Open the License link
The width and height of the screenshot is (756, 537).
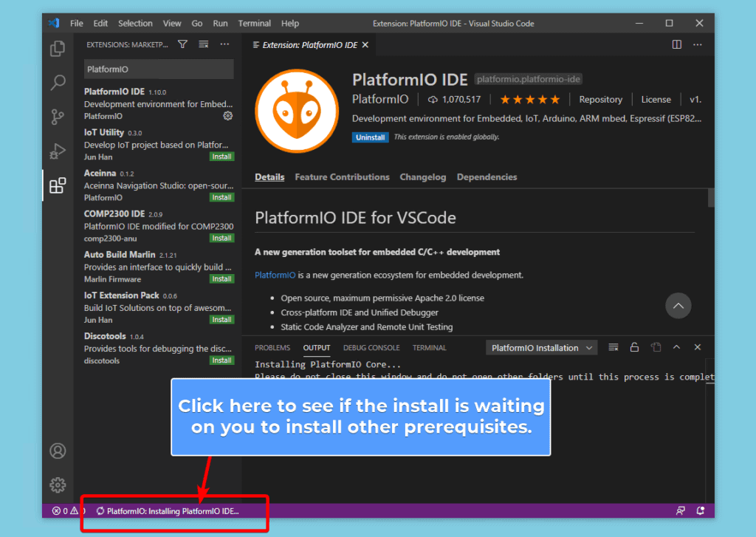tap(656, 100)
